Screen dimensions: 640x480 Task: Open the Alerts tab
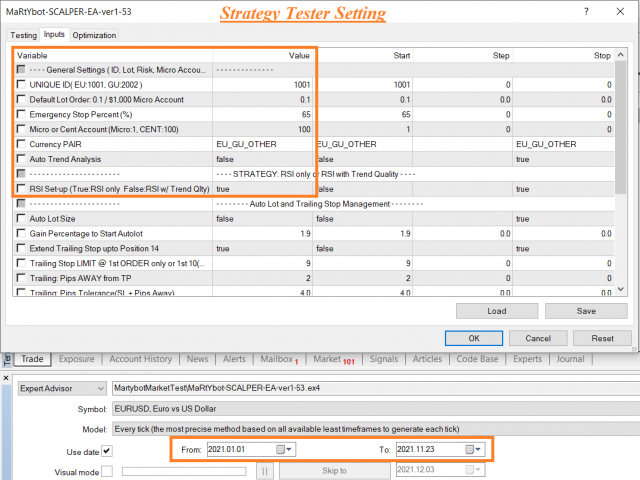(x=234, y=359)
